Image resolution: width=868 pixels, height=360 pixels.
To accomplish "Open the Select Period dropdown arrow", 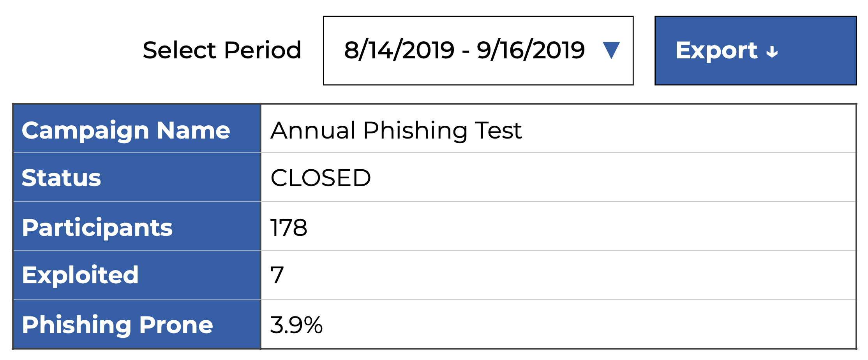I will [x=611, y=51].
